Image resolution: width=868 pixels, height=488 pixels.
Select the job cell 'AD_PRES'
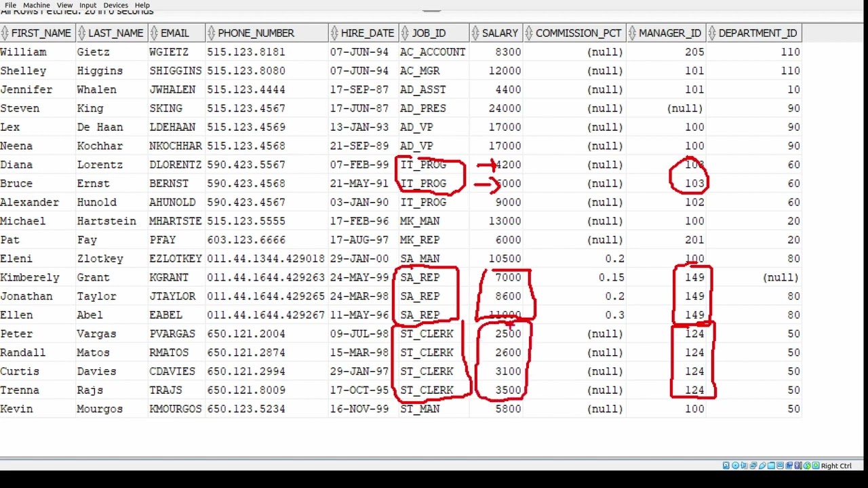(x=422, y=108)
